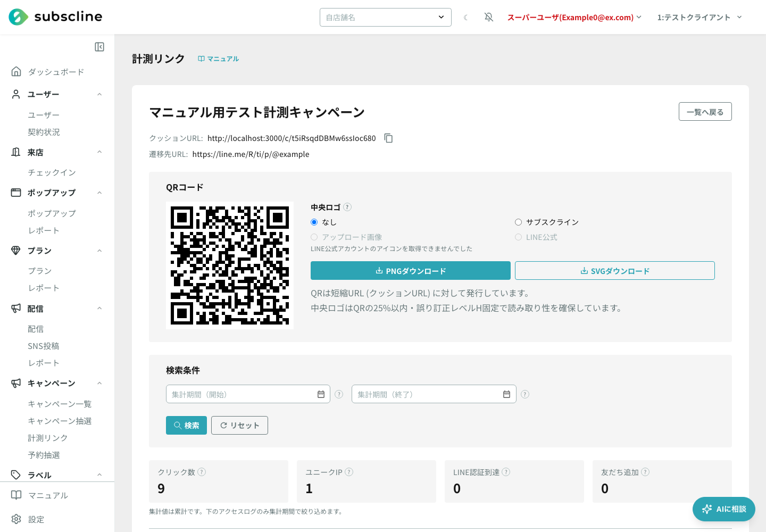The height and width of the screenshot is (532, 766).
Task: Click the マニュアル book icon in sidebar
Action: click(x=16, y=495)
